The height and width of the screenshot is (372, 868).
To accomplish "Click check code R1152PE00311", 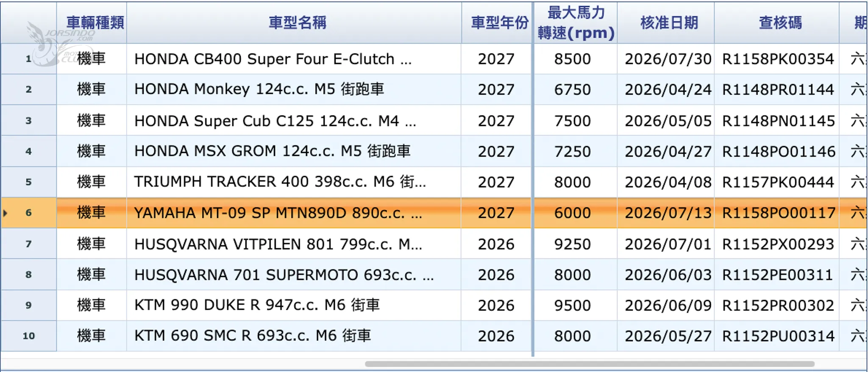I will pyautogui.click(x=777, y=275).
